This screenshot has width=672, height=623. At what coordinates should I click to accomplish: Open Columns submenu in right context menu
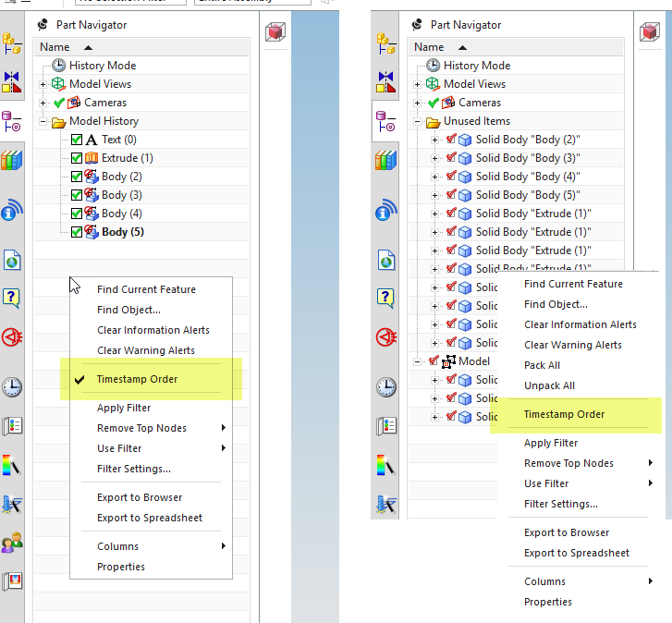[x=578, y=581]
